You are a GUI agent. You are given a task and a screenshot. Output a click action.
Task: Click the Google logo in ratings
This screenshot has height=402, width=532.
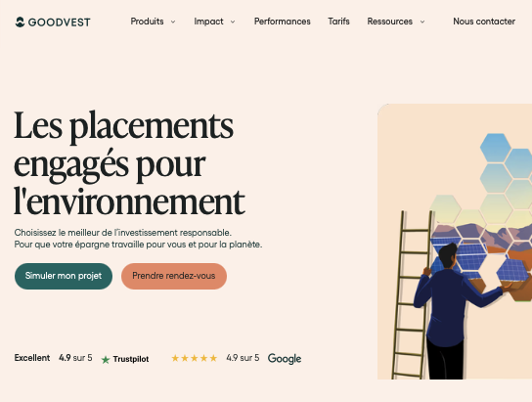285,359
